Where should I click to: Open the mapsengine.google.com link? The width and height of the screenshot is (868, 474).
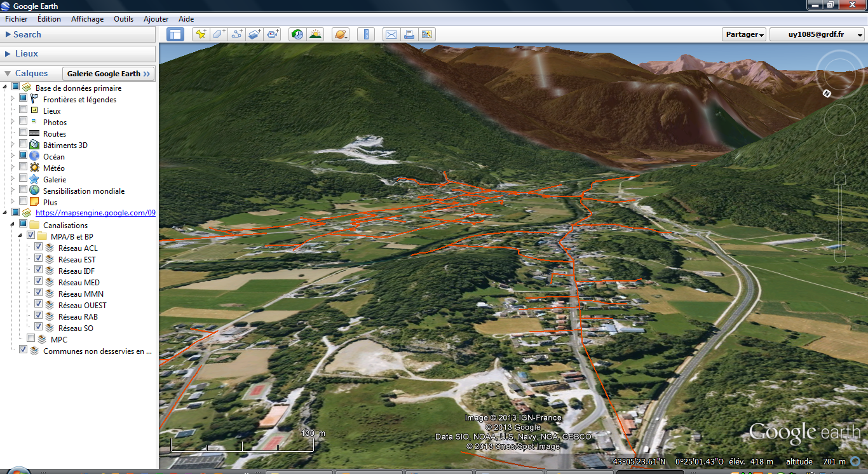pyautogui.click(x=95, y=213)
